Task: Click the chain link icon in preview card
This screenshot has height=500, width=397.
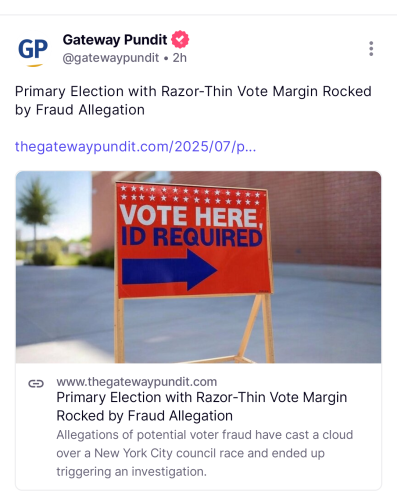Action: tap(36, 384)
